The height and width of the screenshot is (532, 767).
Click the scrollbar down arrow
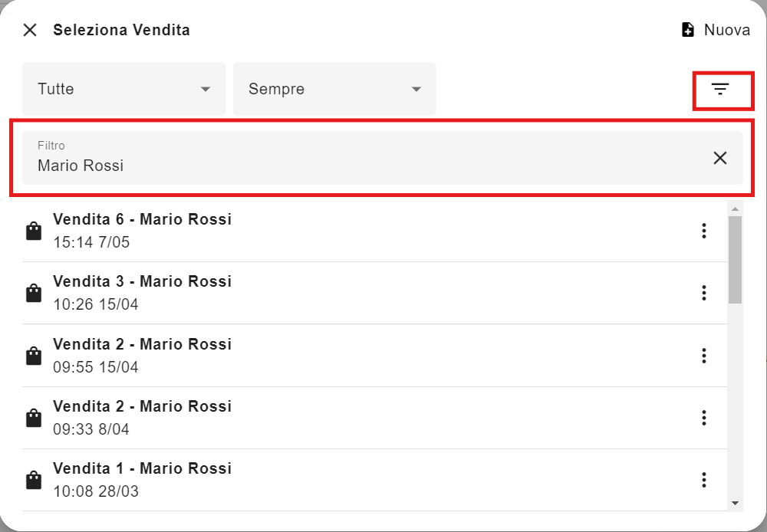735,503
